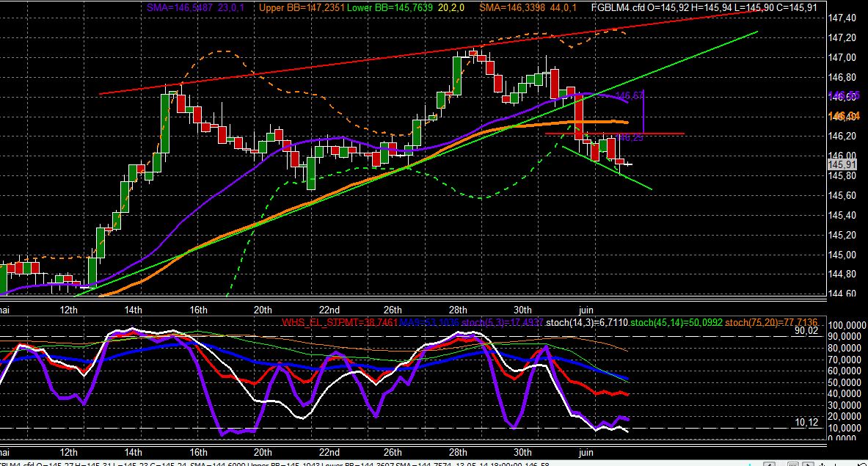Screen dimensions: 868x466
Task: Click the 90,02 overbought level label
Action: 806,331
